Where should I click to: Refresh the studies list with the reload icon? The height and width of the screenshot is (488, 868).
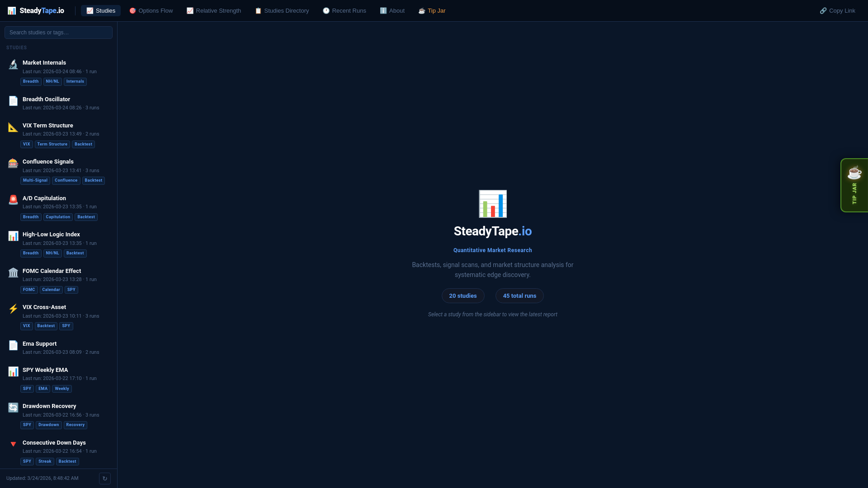[x=105, y=479]
